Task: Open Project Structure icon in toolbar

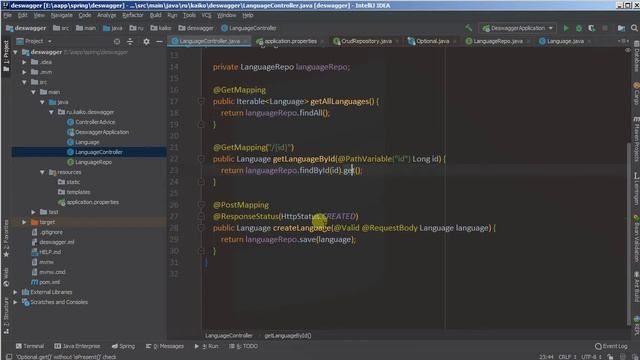Action: coord(621,28)
